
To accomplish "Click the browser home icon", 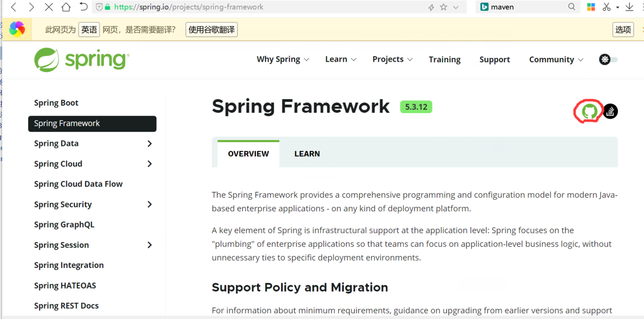I will (66, 7).
